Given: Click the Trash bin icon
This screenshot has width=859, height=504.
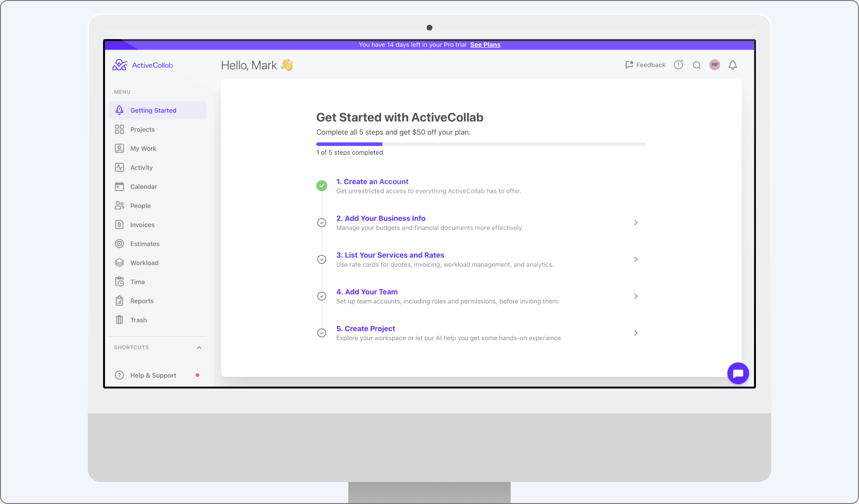Looking at the screenshot, I should click(x=119, y=320).
